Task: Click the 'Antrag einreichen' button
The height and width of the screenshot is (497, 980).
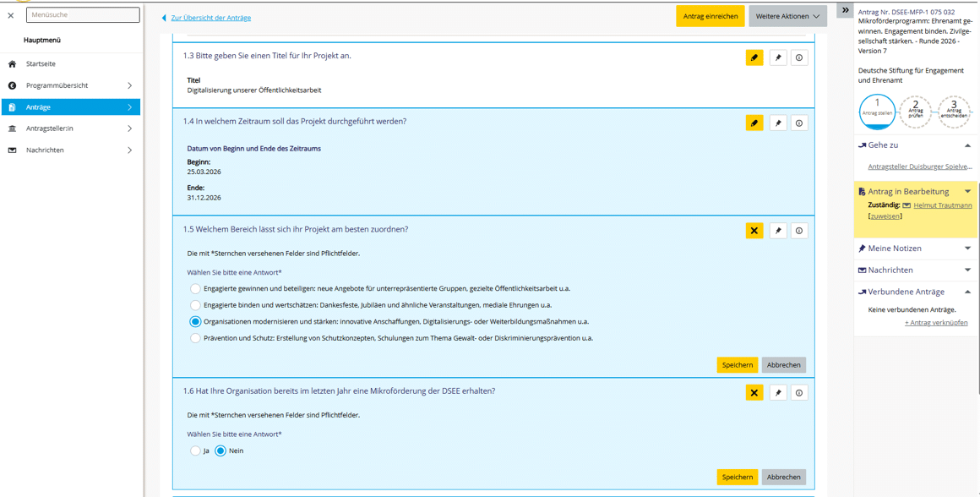Action: coord(710,16)
